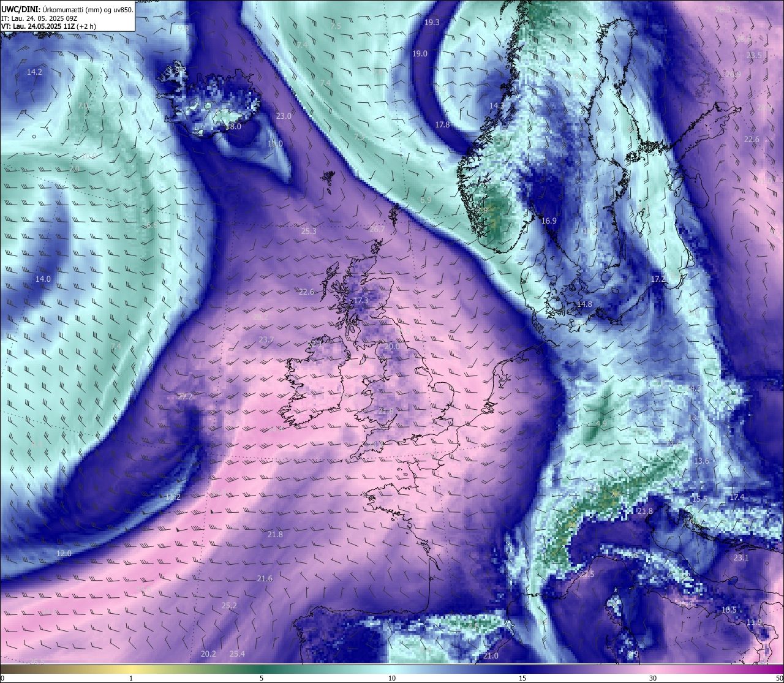Click the map value 6.9
The image size is (784, 683).
click(x=426, y=200)
